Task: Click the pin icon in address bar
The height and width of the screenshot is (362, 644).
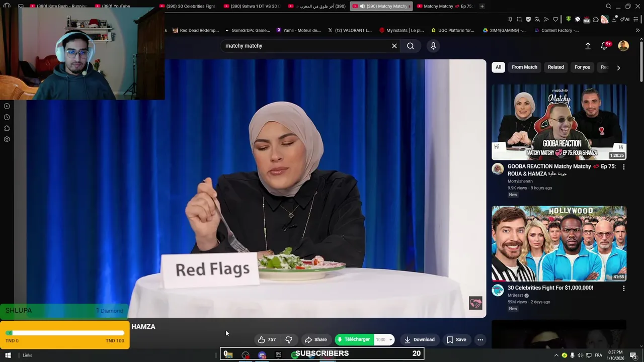Action: (x=510, y=19)
